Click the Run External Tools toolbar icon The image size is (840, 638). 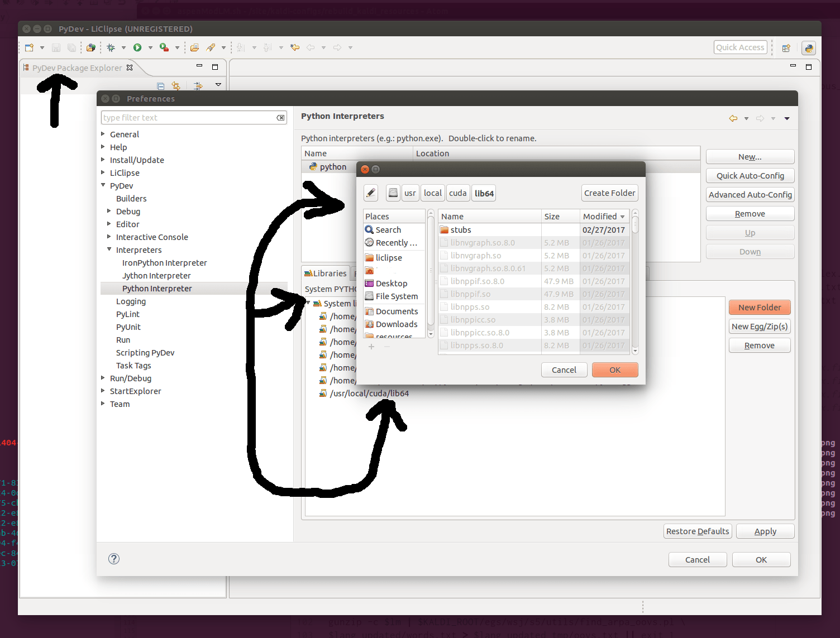click(x=164, y=47)
